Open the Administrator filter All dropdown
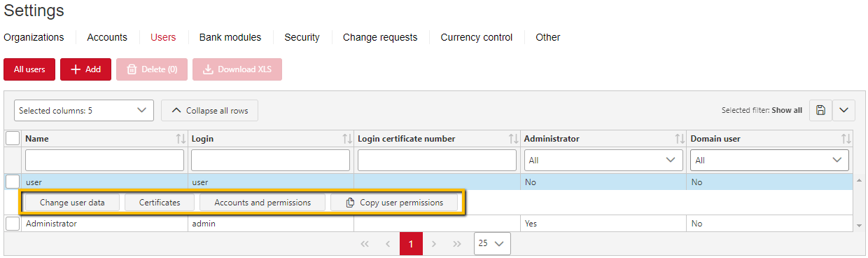 603,161
